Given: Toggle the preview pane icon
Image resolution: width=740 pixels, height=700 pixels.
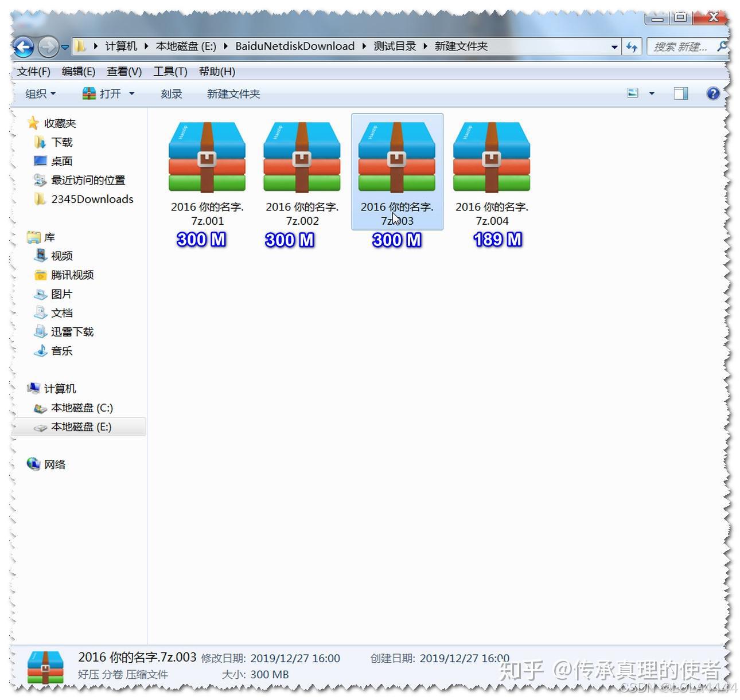Looking at the screenshot, I should click(x=681, y=93).
